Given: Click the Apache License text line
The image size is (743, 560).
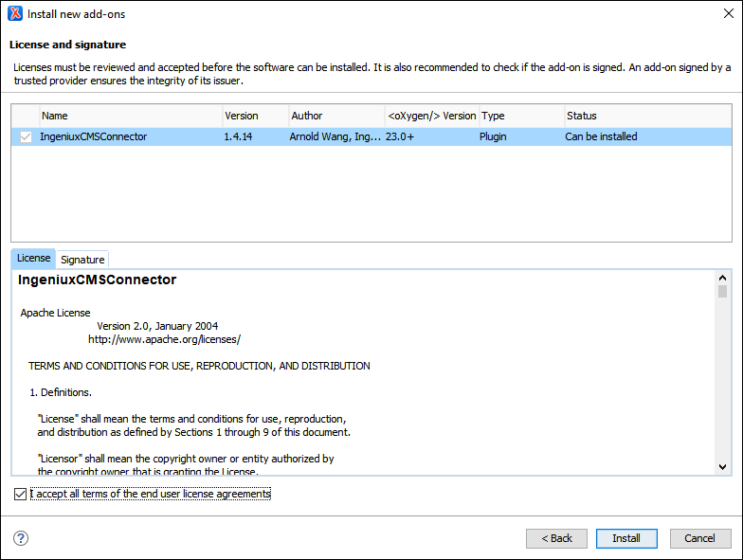Looking at the screenshot, I should (x=55, y=313).
